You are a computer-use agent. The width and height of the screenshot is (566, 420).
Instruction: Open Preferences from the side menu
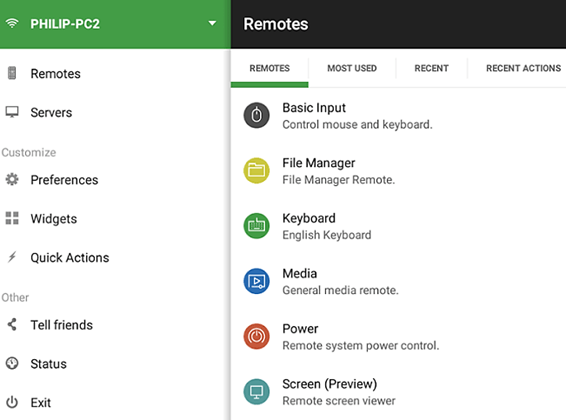64,180
